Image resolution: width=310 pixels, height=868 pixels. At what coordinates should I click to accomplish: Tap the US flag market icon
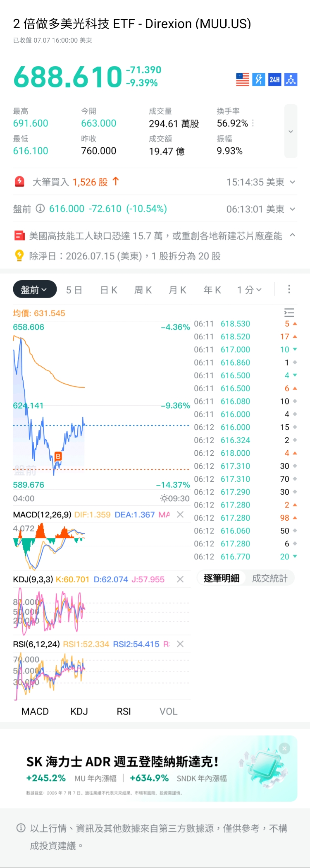click(243, 79)
